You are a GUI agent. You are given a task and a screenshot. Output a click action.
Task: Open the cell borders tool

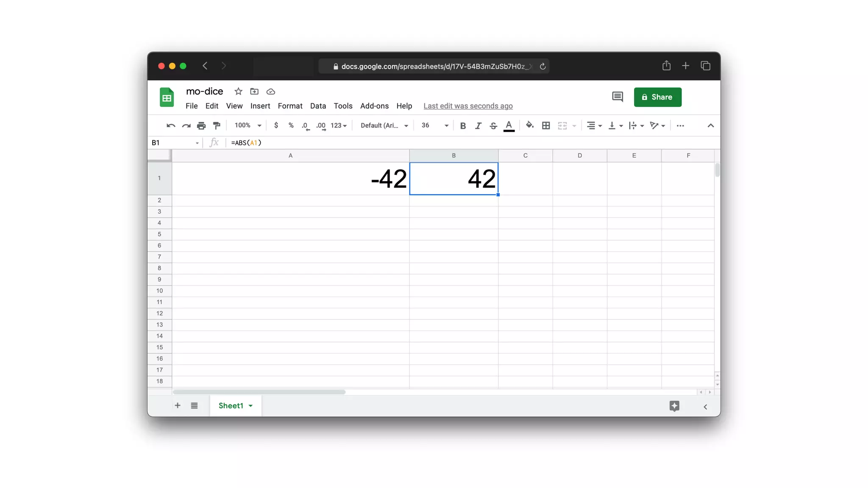[x=546, y=125]
